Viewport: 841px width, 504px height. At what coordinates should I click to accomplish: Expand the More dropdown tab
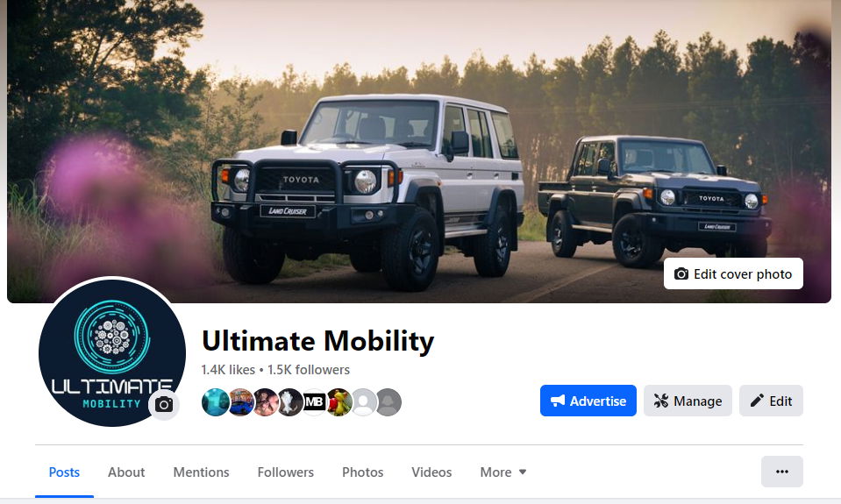click(x=503, y=472)
